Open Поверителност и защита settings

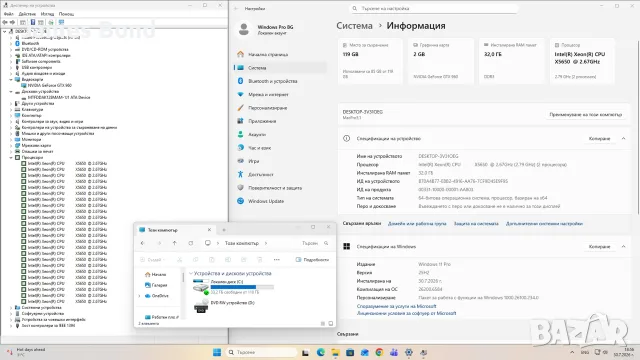click(x=275, y=188)
